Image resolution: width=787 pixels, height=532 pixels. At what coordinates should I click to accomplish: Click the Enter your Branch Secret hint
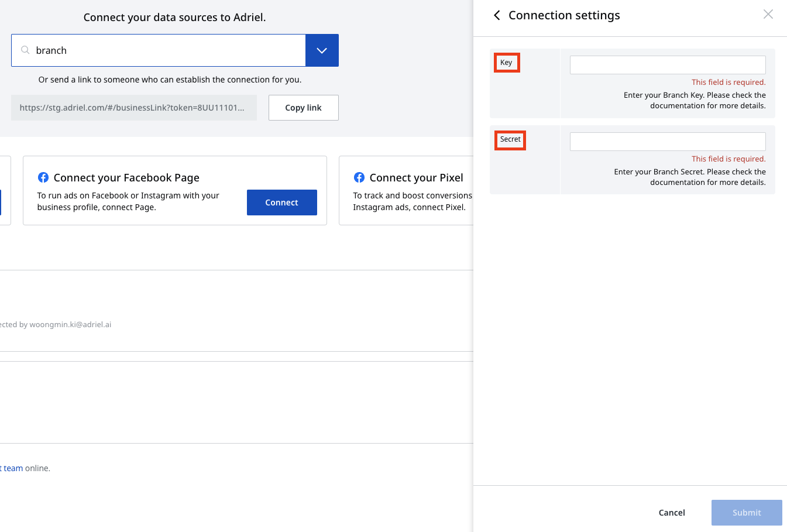690,177
